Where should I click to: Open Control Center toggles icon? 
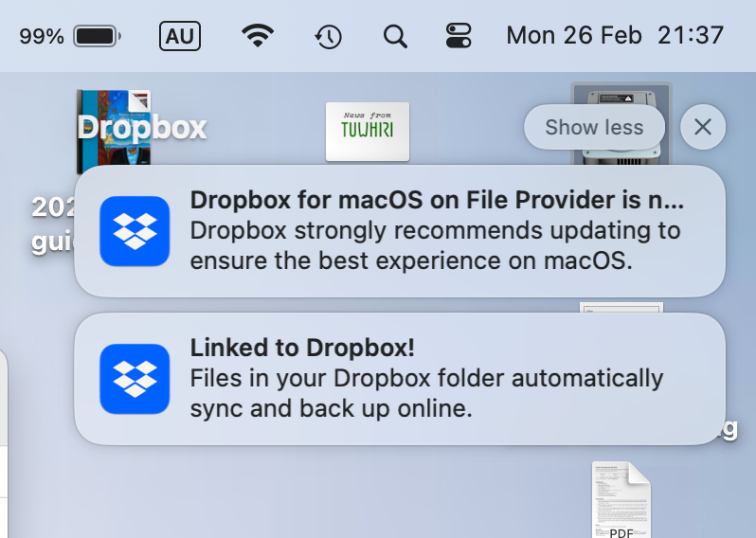[x=459, y=36]
